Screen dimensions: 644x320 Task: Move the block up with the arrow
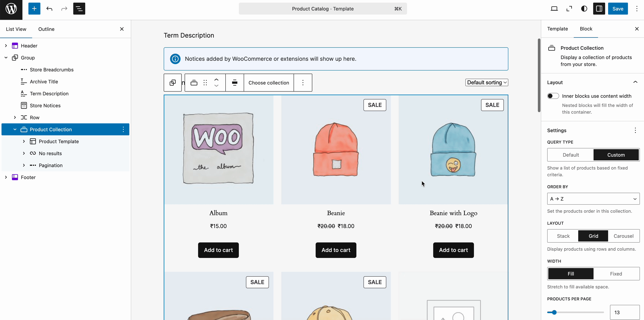[x=216, y=79]
